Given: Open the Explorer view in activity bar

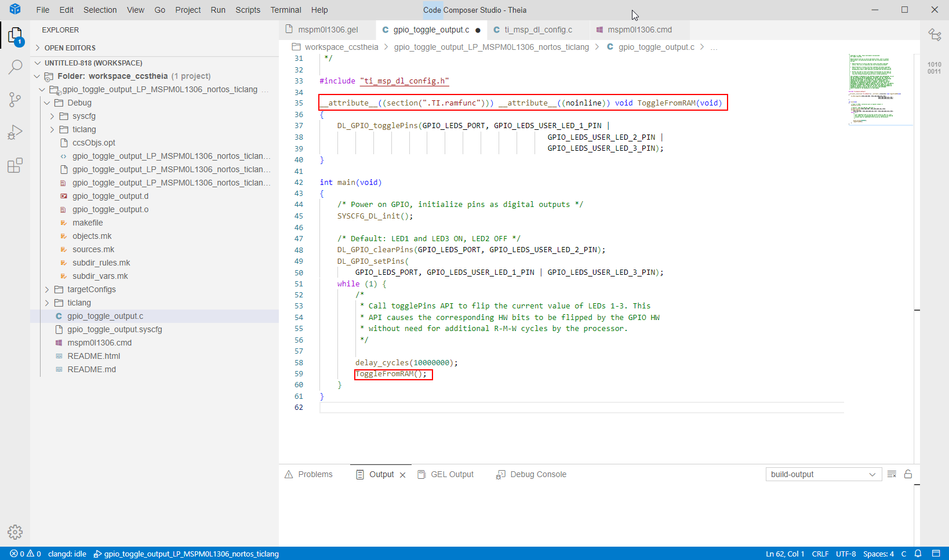Looking at the screenshot, I should [15, 36].
